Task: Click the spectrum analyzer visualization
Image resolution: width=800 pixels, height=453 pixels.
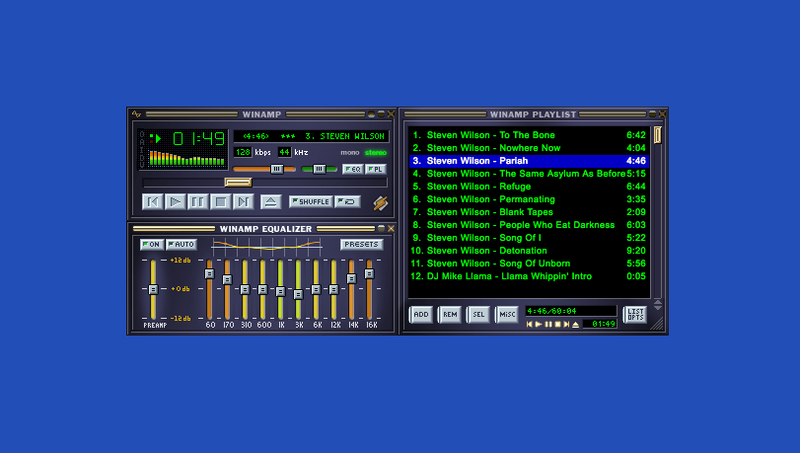Action: tap(187, 158)
